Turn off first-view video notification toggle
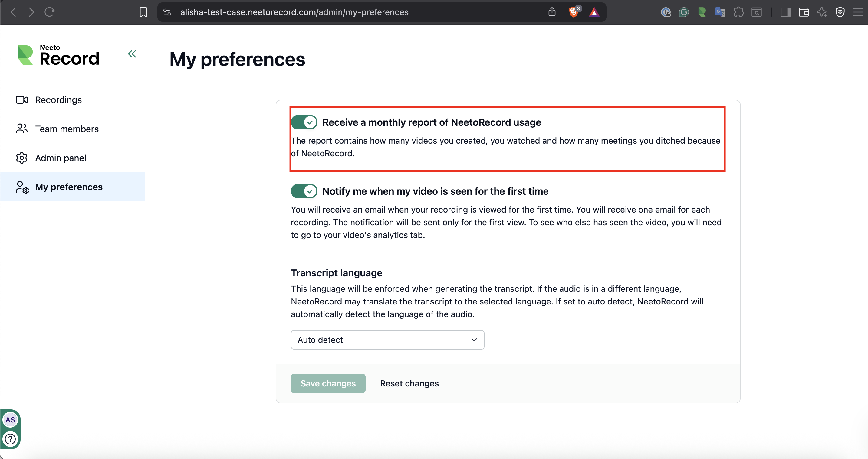 pyautogui.click(x=304, y=191)
